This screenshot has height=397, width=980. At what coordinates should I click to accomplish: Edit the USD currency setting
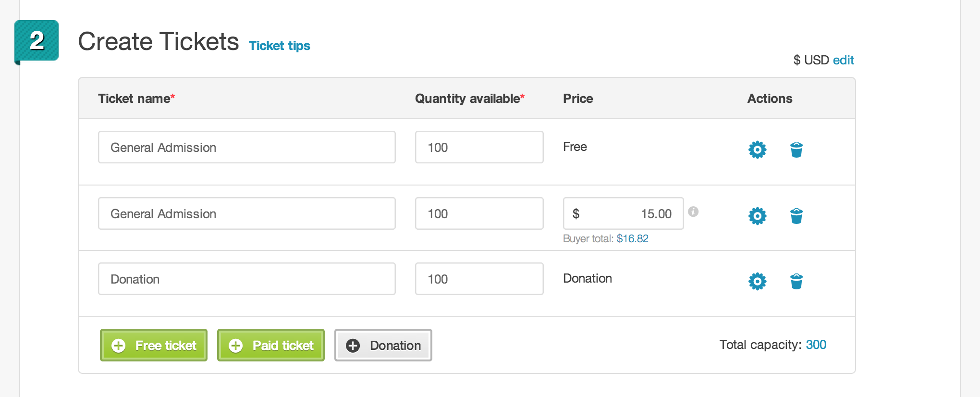pos(843,60)
